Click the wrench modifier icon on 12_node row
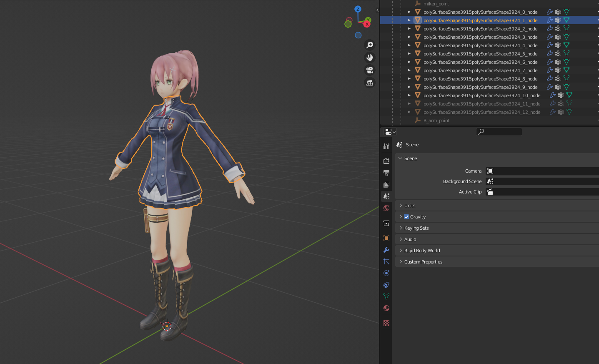The height and width of the screenshot is (364, 599). (553, 112)
